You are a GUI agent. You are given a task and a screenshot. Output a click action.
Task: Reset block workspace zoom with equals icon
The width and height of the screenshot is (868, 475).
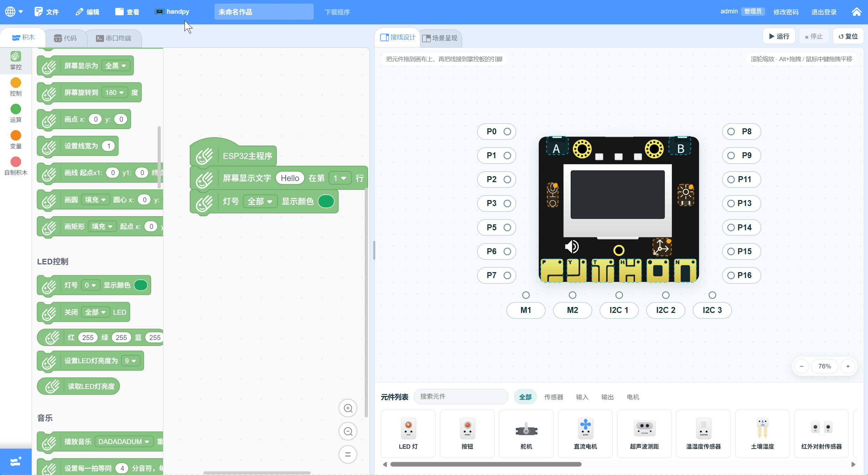pos(348,455)
